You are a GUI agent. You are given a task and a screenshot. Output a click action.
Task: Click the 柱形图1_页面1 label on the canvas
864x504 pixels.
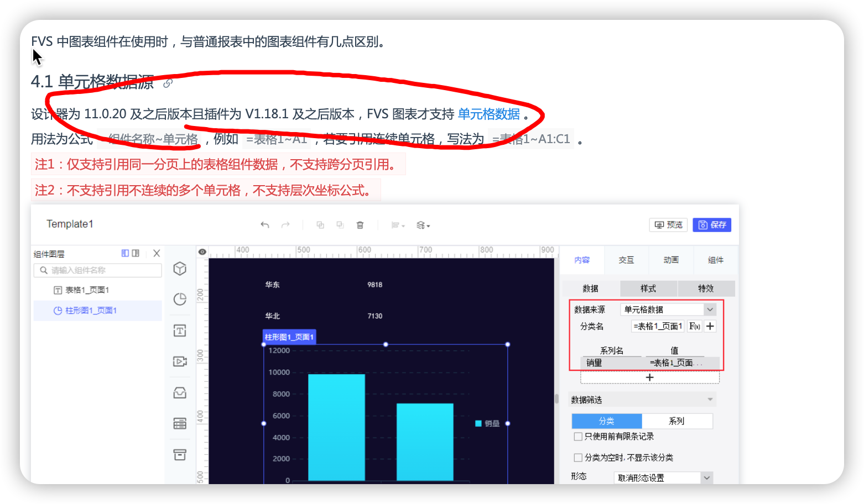(x=289, y=337)
